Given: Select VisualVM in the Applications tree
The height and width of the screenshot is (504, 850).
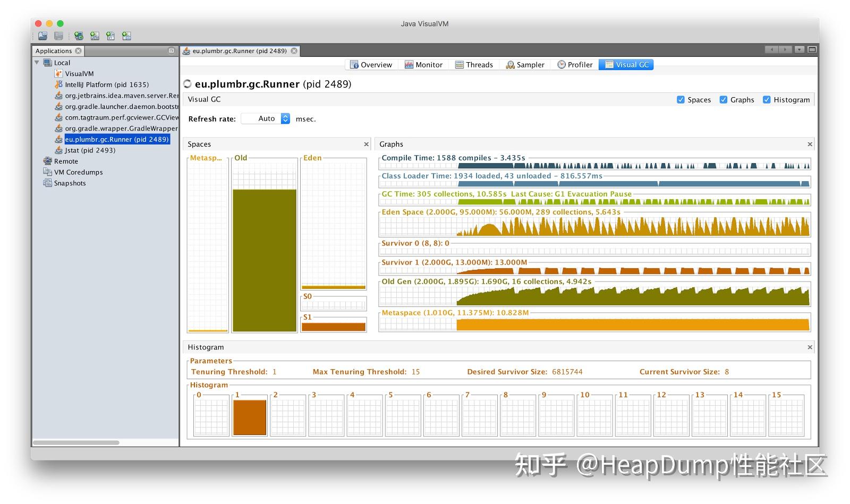Looking at the screenshot, I should pyautogui.click(x=79, y=74).
